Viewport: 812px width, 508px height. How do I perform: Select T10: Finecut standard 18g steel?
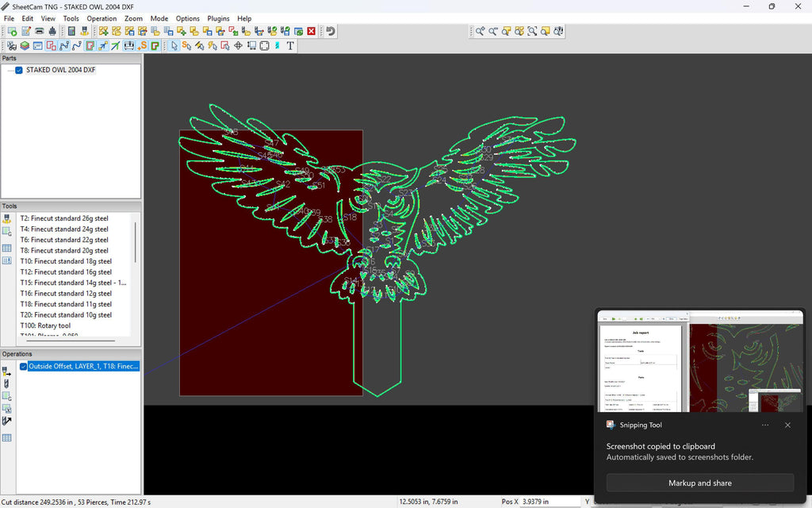(x=66, y=261)
